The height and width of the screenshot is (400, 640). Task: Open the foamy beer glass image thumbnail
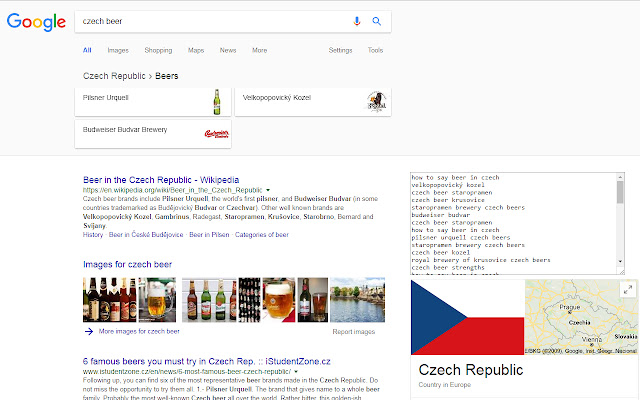(x=279, y=300)
